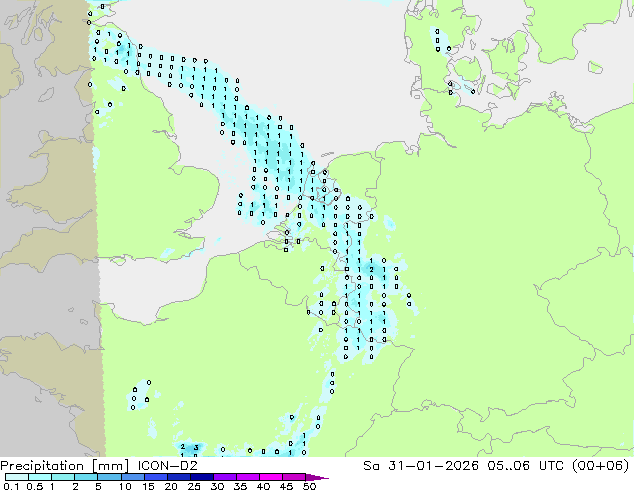The width and height of the screenshot is (634, 490).
Task: Click the '15' legend scale label
Action: point(148,486)
